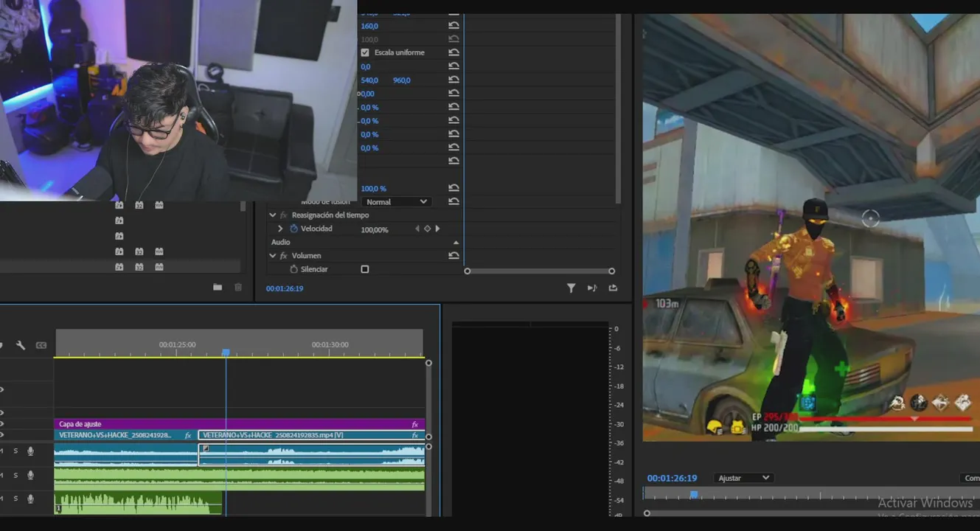Reset the 160,0 parameter value

[453, 26]
